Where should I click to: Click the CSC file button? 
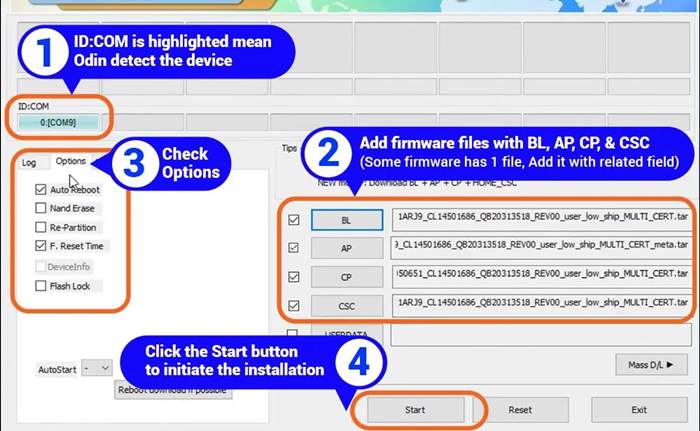coord(347,306)
